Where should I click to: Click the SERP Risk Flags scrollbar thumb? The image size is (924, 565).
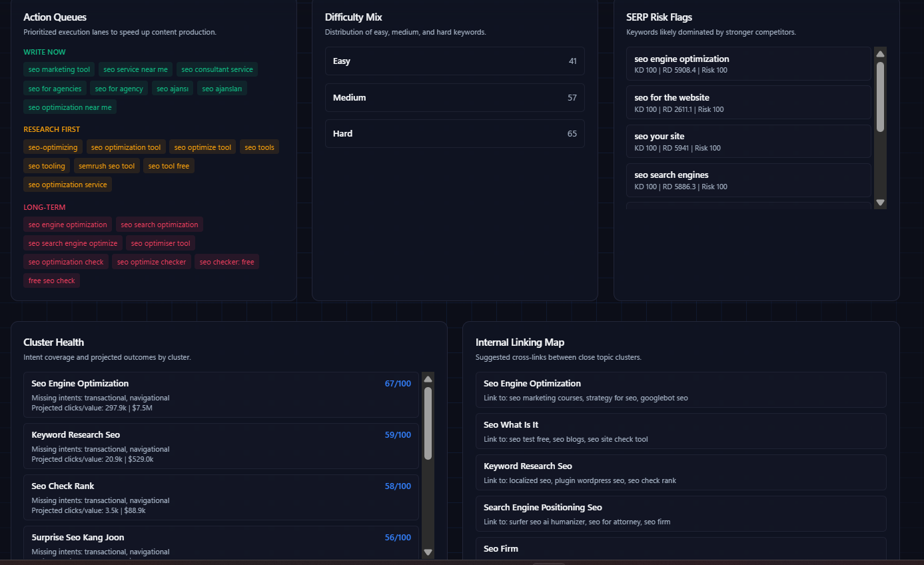(x=880, y=97)
